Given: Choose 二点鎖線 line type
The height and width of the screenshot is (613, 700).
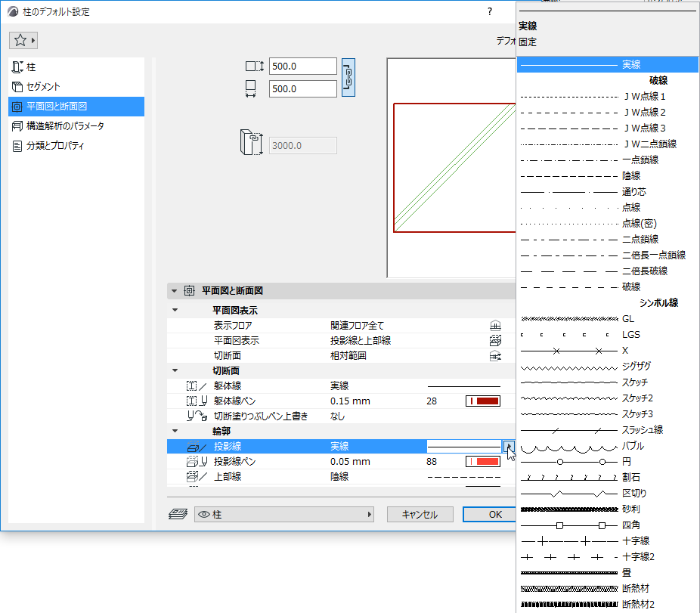Looking at the screenshot, I should [607, 240].
